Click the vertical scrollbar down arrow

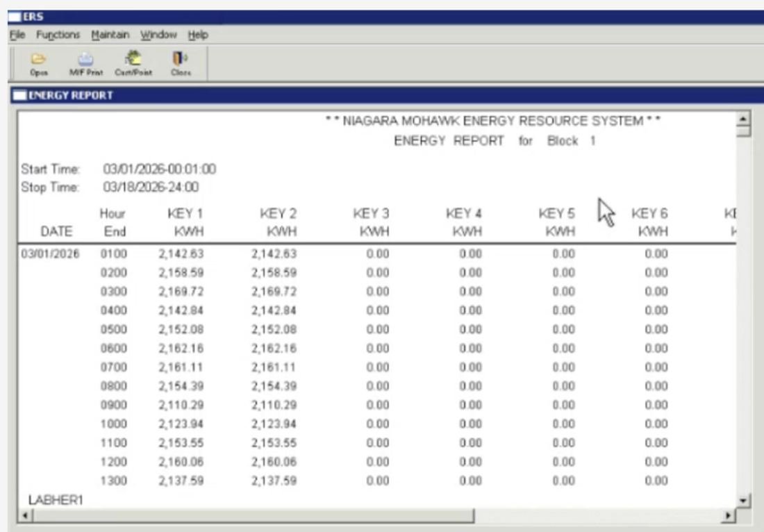tap(743, 500)
